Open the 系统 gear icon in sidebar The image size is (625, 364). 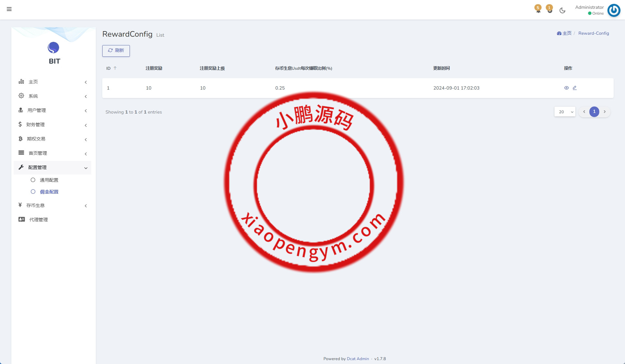(21, 96)
